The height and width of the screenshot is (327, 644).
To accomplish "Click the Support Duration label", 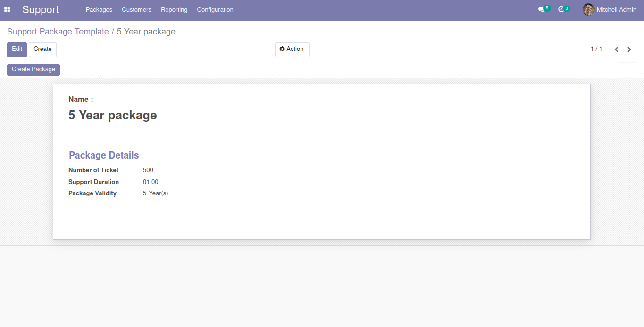I will point(93,182).
